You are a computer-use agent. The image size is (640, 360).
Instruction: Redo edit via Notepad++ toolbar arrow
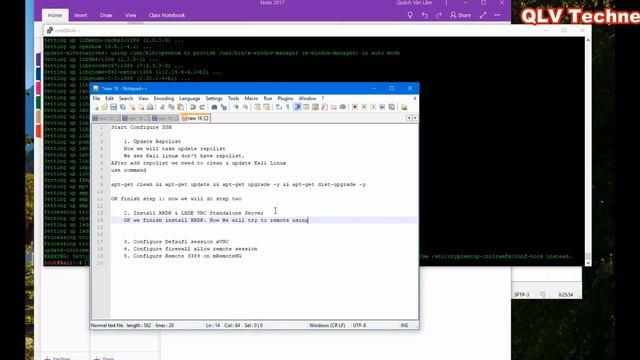point(202,107)
